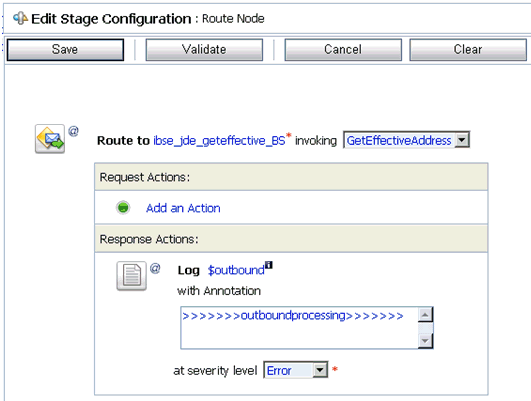Click annotation scrollbar up arrow
Screen dimensions: 531x401
click(425, 315)
